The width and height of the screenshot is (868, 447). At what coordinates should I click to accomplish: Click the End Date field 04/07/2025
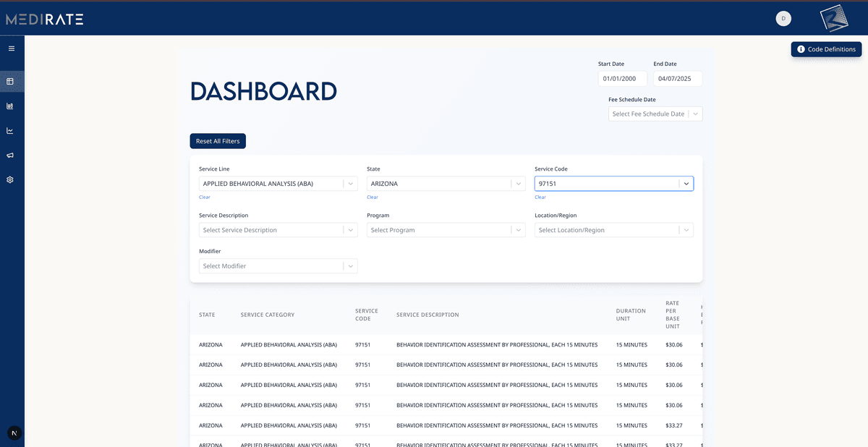(678, 79)
